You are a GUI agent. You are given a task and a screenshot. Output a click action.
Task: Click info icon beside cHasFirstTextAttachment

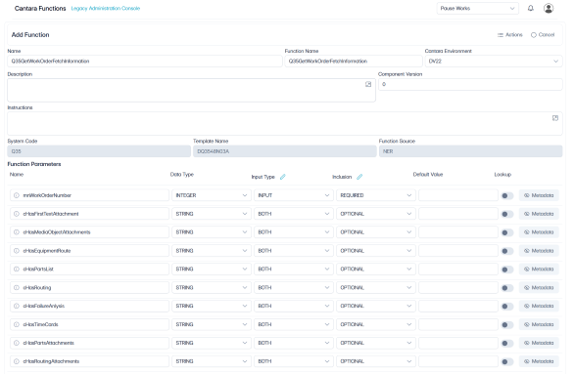coord(16,214)
